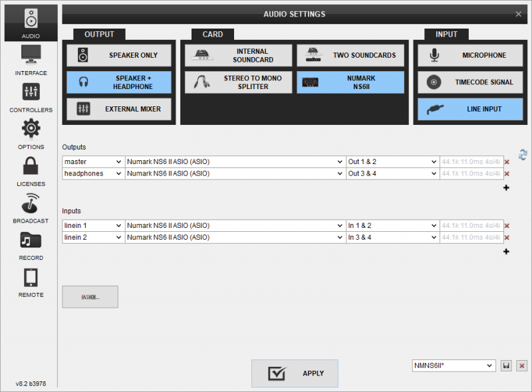Remove the headphones output row

[x=507, y=174]
